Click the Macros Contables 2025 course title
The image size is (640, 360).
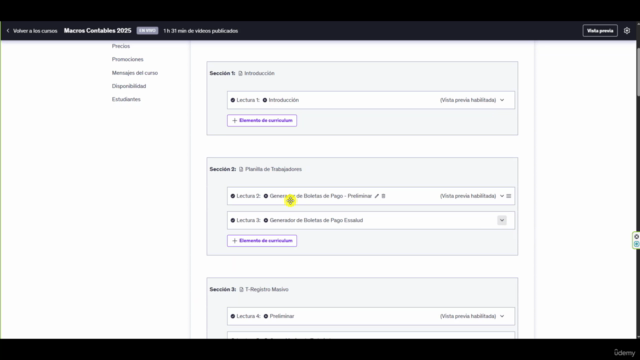coord(98,31)
